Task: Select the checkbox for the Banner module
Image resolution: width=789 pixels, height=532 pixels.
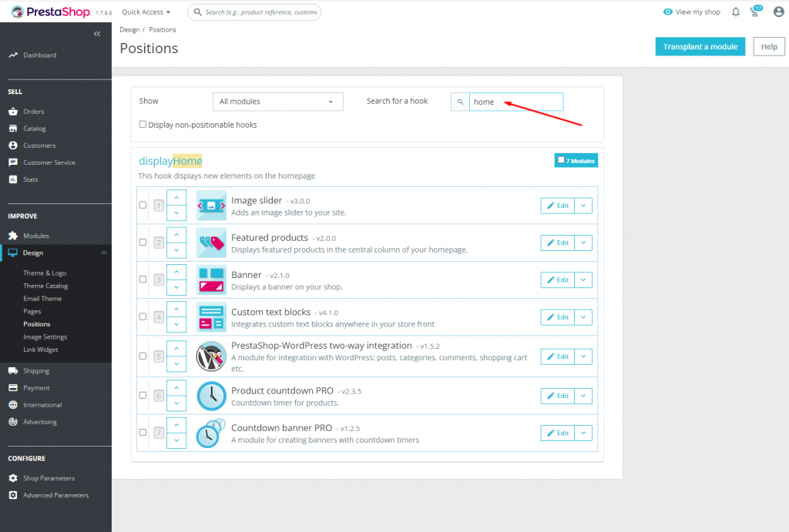Action: 143,279
